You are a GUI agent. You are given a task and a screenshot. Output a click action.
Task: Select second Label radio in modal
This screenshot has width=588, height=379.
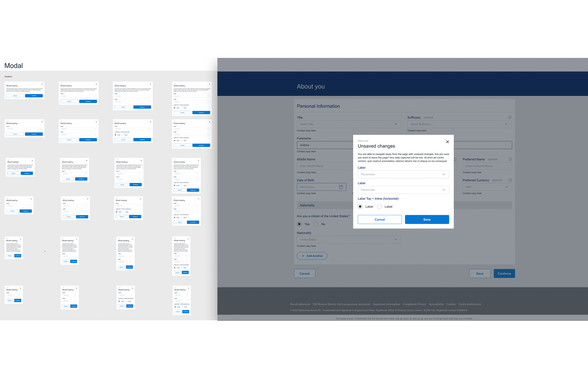(379, 207)
